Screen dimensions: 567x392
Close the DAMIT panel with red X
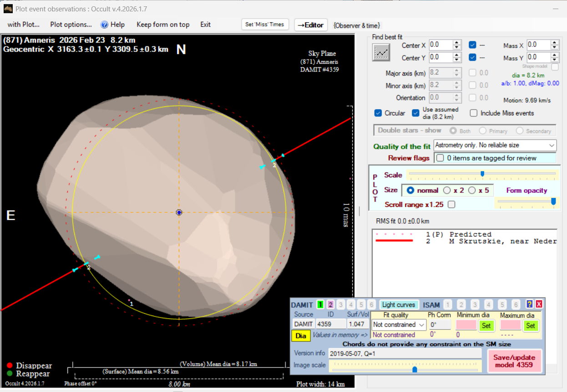click(x=539, y=305)
